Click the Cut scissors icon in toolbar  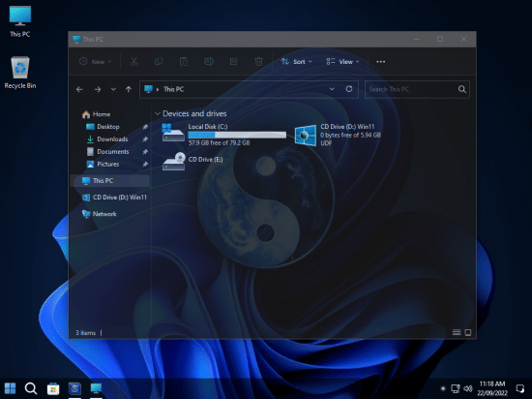pos(133,61)
